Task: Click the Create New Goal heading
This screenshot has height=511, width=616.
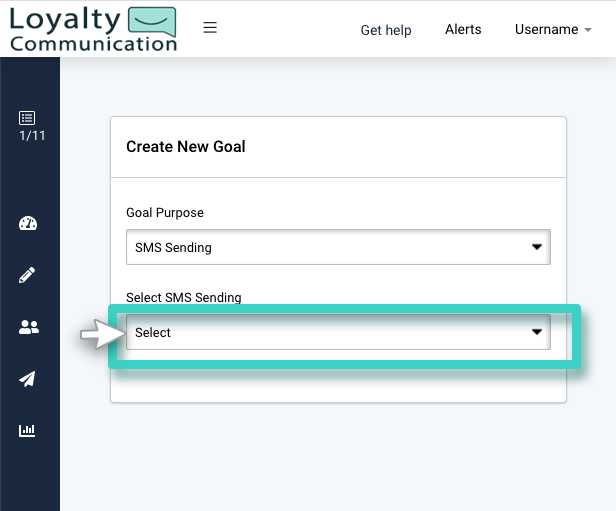Action: (186, 147)
